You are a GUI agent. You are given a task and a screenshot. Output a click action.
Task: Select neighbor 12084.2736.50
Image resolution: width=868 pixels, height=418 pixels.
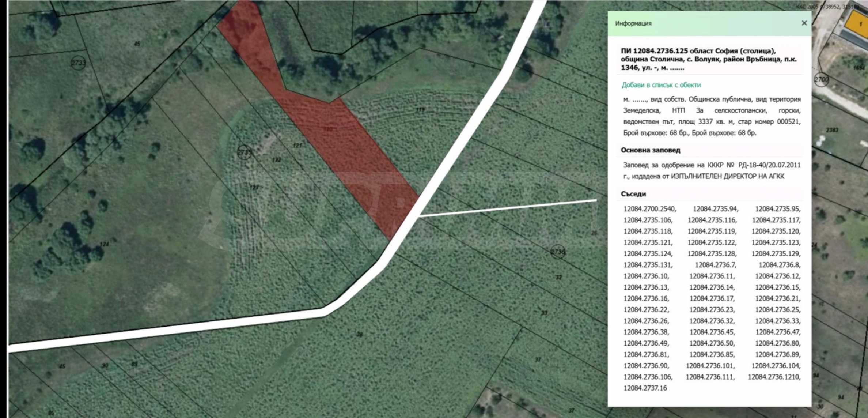coord(712,343)
